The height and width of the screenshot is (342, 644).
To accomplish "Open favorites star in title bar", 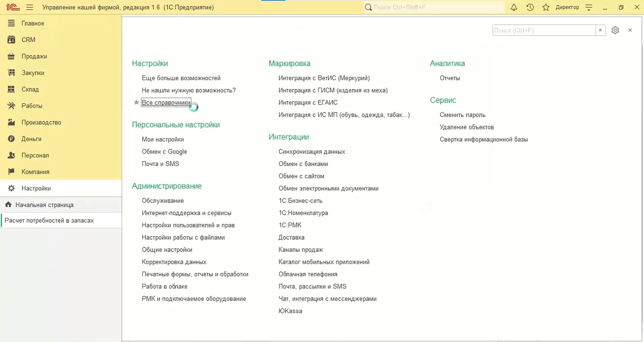I will (x=546, y=7).
